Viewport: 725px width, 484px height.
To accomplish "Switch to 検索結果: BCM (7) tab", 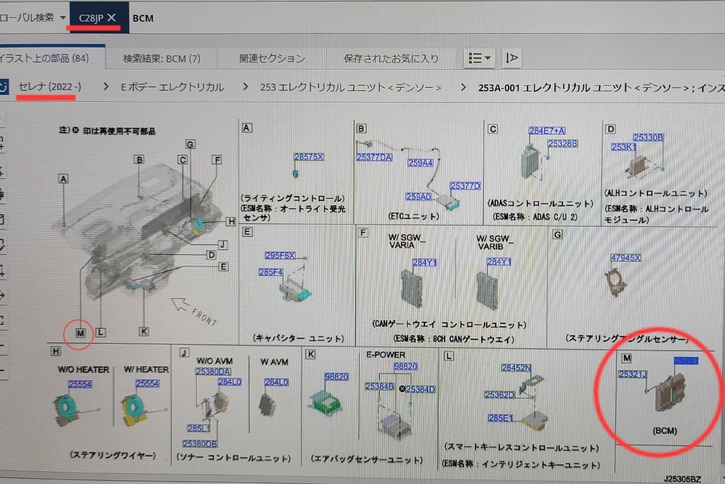I will 161,59.
